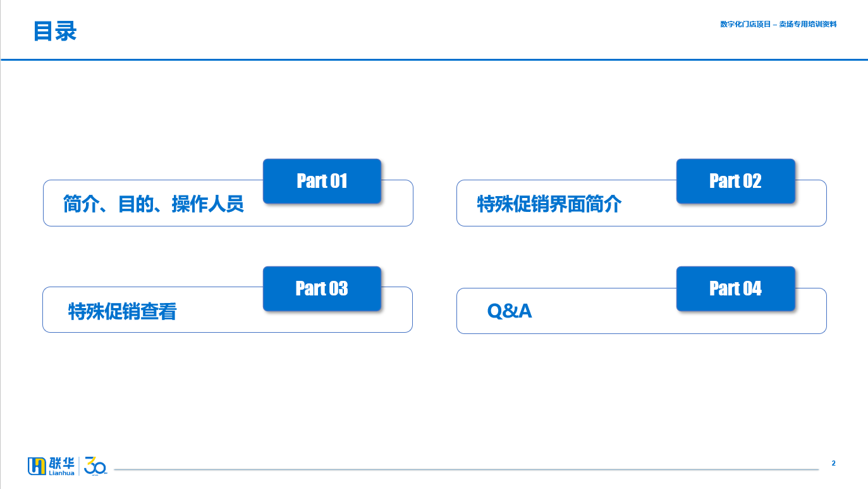Image resolution: width=868 pixels, height=489 pixels.
Task: Click the vertical separator between footer logos
Action: 80,466
